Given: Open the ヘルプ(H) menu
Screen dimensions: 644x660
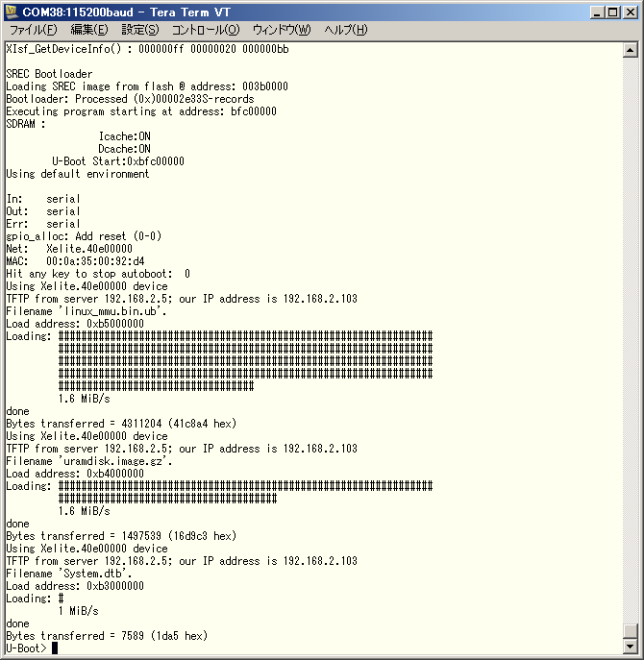Looking at the screenshot, I should click(345, 30).
